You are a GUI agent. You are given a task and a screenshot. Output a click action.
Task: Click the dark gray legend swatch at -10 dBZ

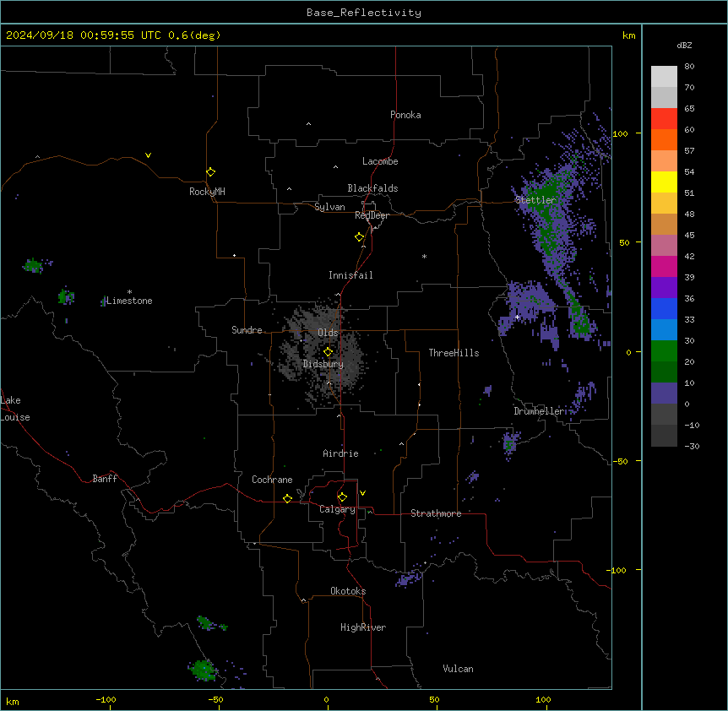(x=664, y=436)
